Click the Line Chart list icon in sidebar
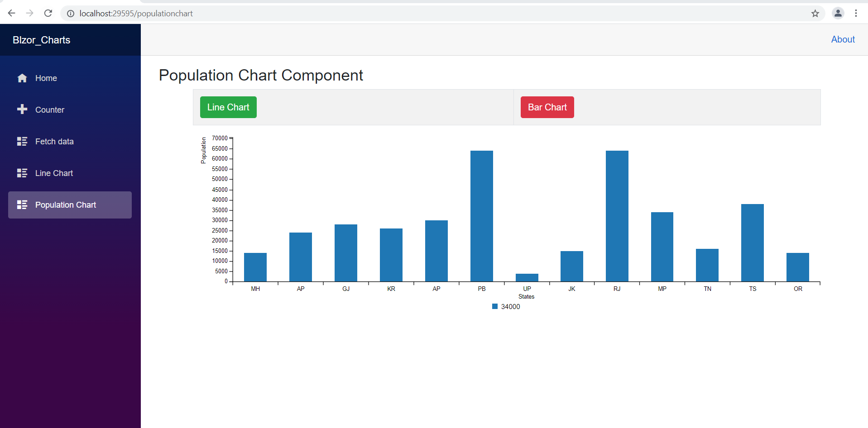This screenshot has height=428, width=868. pos(22,173)
